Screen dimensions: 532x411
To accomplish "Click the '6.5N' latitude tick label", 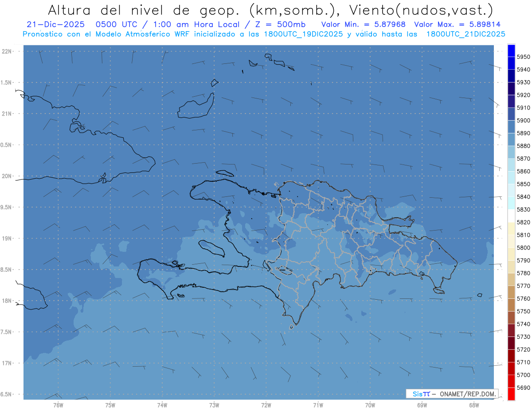I will tap(7, 395).
